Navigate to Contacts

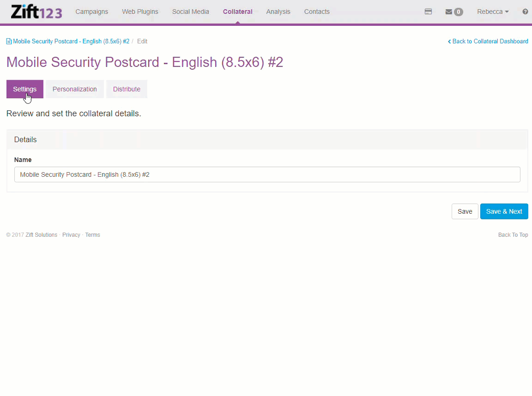pos(317,12)
